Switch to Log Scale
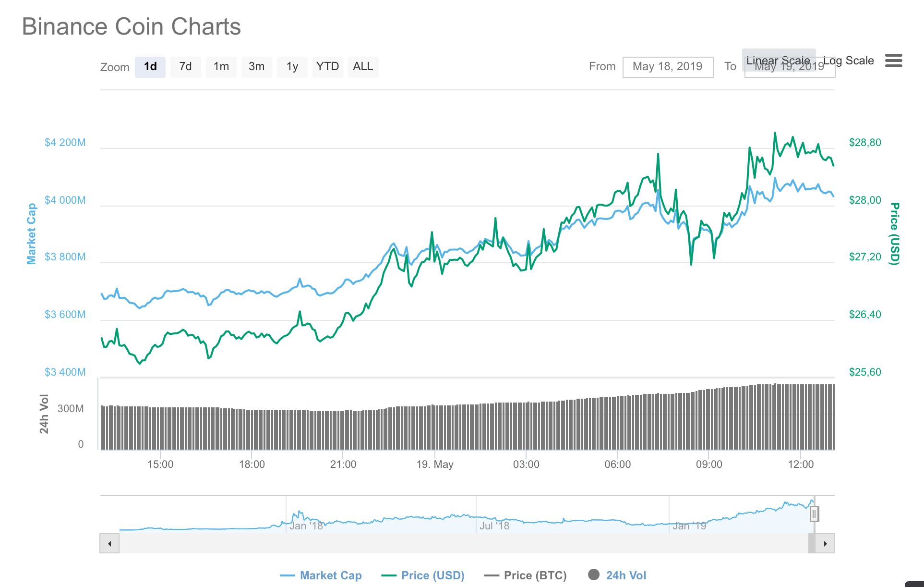Image resolution: width=924 pixels, height=587 pixels. tap(849, 61)
